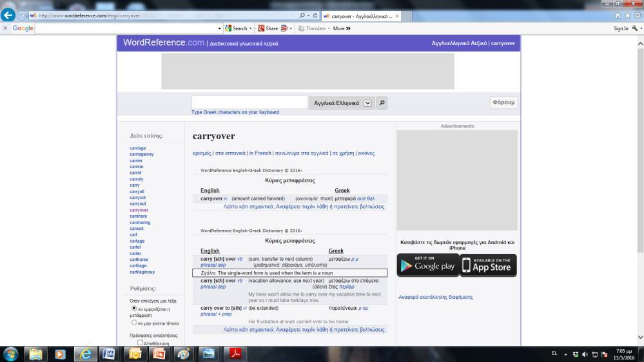Image resolution: width=644 pixels, height=362 pixels.
Task: Click 'Αναφορά ακατάλληλης διαφήμισης' link
Action: (x=435, y=297)
